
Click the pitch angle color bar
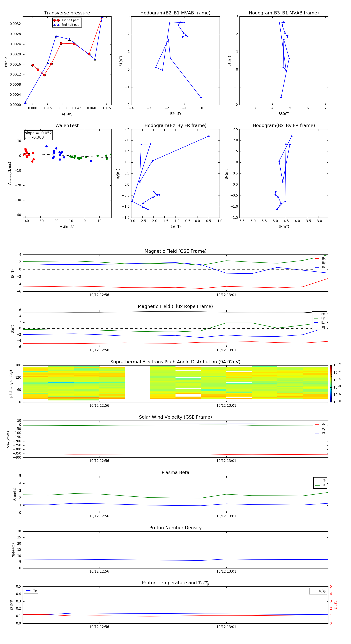pos(331,384)
